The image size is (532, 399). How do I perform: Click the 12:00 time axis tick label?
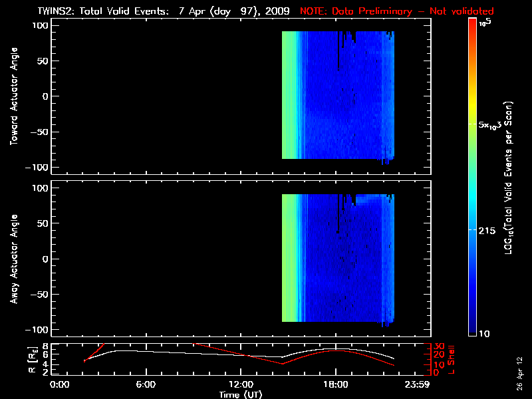241,384
